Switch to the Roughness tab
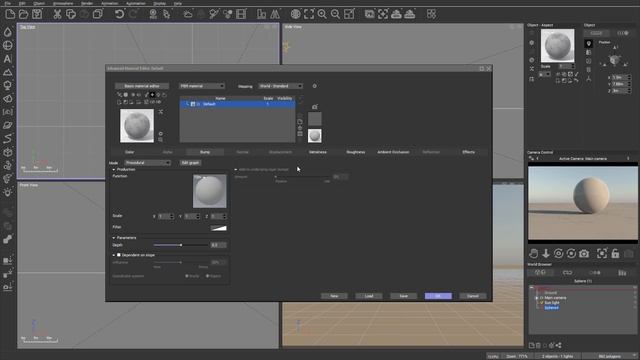The width and height of the screenshot is (640, 360). pos(356,152)
